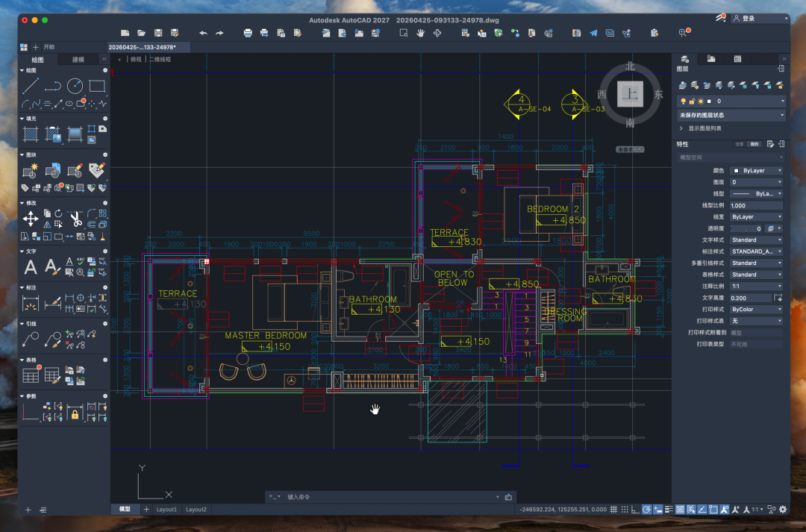
Task: Open the 线宽 ByLayer lineweight dropdown
Action: [x=756, y=217]
